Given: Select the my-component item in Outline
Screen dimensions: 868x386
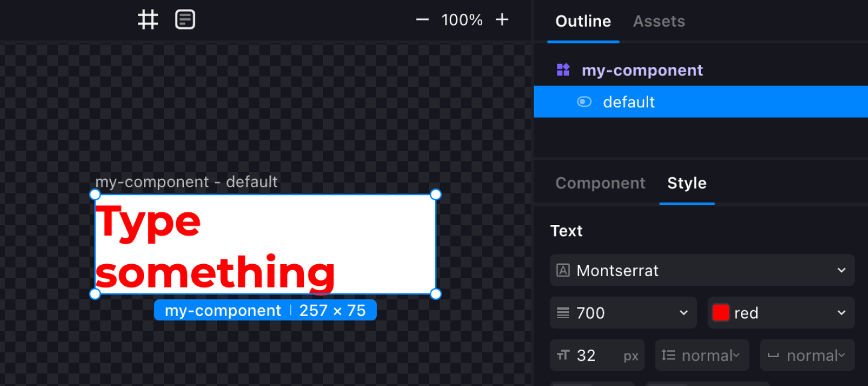Looking at the screenshot, I should point(642,70).
